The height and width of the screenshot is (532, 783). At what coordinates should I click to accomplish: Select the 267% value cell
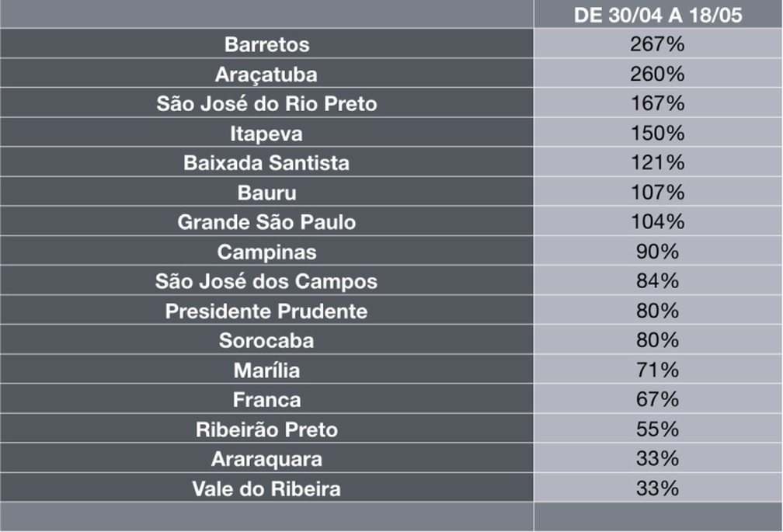point(657,44)
